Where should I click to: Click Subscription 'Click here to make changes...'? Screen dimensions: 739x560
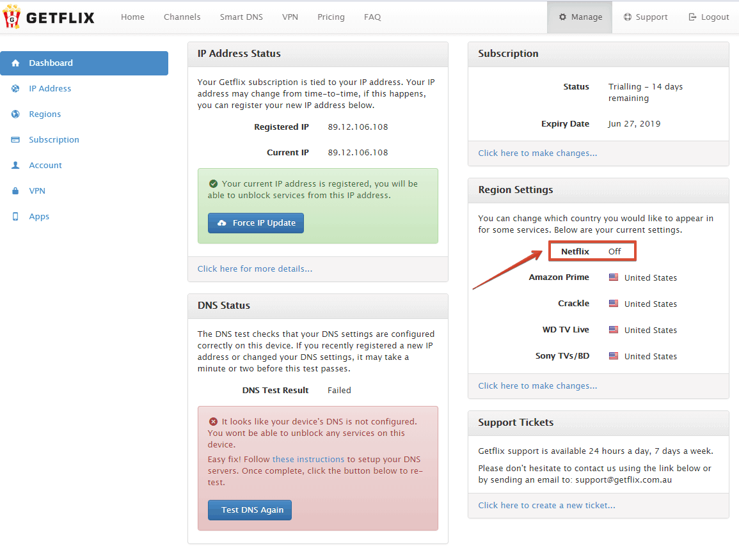click(x=537, y=153)
